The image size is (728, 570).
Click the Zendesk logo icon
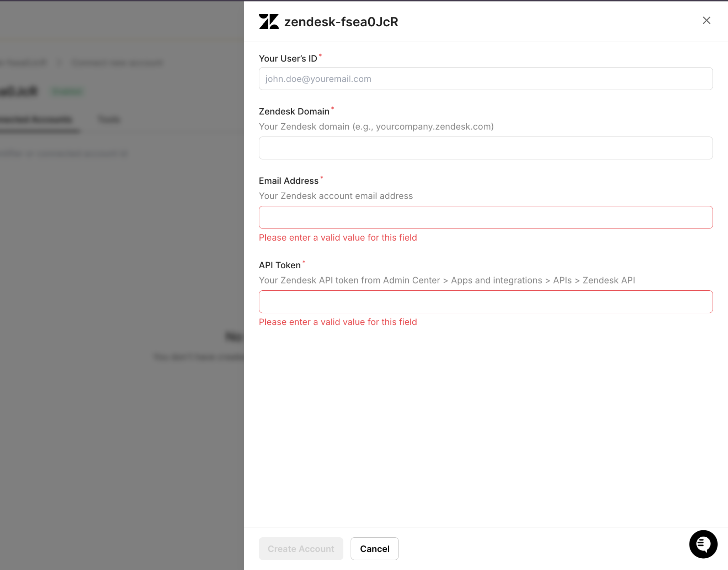[268, 22]
